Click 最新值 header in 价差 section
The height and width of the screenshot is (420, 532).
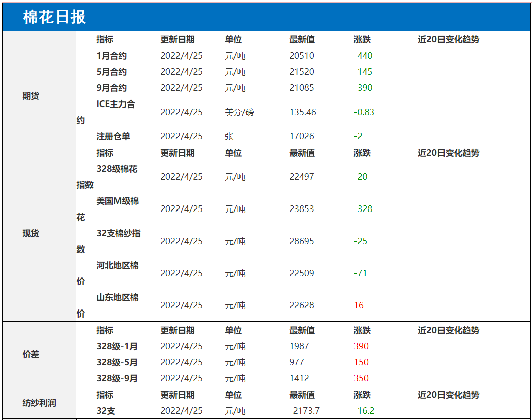[x=302, y=330]
